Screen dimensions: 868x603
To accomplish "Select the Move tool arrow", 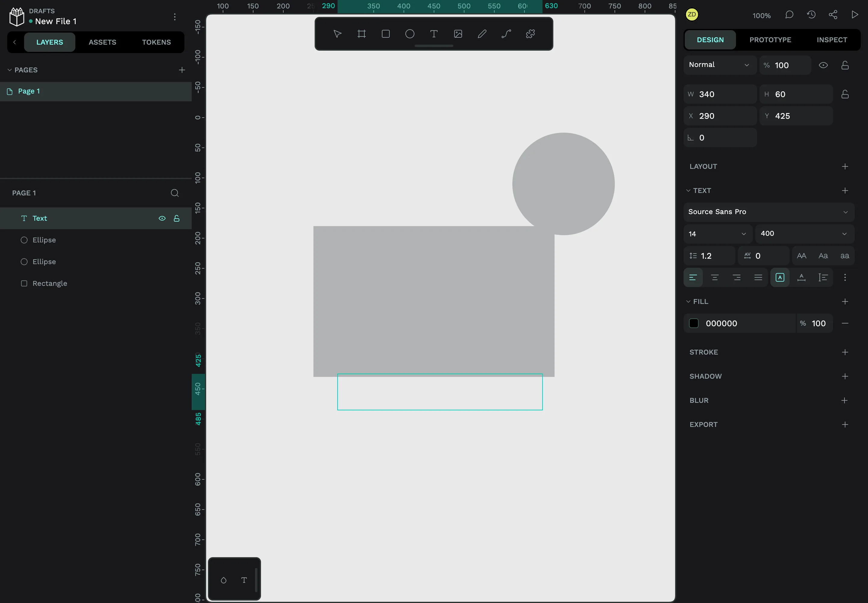I will tap(337, 34).
